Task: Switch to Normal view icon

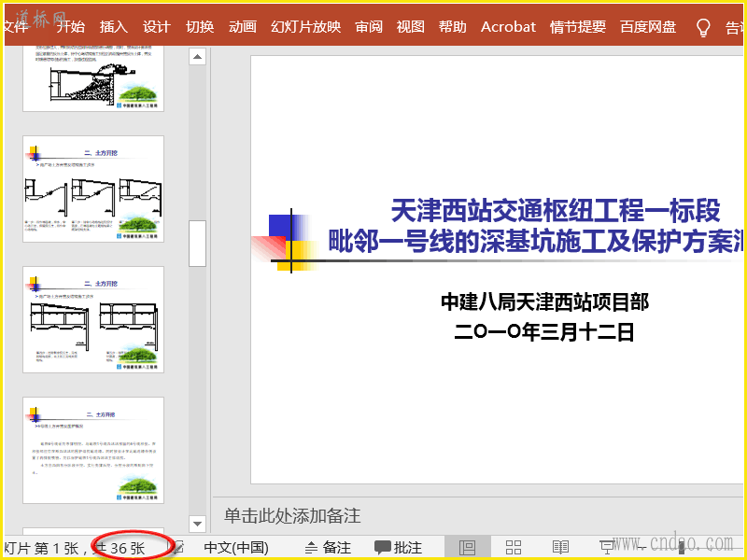Action: coord(467,548)
